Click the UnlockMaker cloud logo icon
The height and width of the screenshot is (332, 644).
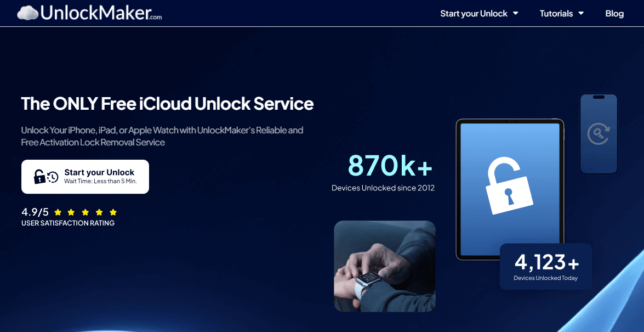point(27,13)
